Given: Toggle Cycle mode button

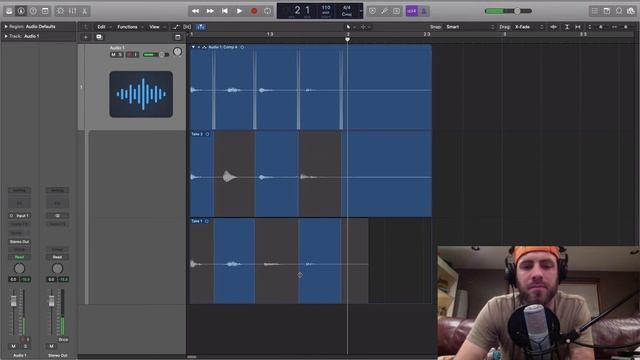Looking at the screenshot, I should coord(267,11).
